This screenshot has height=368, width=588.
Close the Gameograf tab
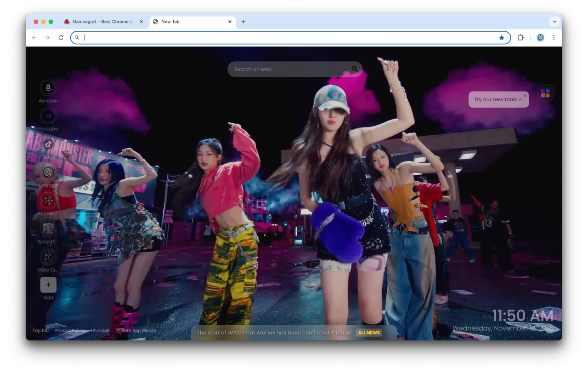coord(141,22)
